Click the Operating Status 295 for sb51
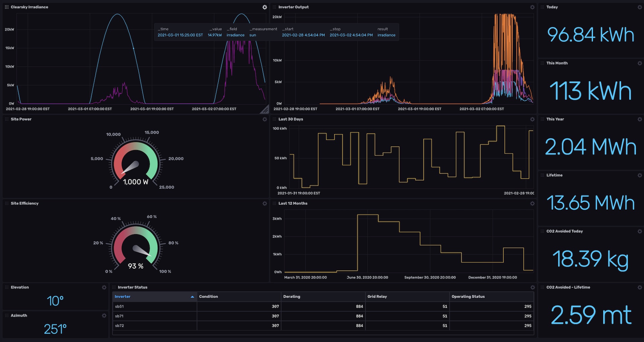This screenshot has height=342, width=644. pyautogui.click(x=528, y=306)
